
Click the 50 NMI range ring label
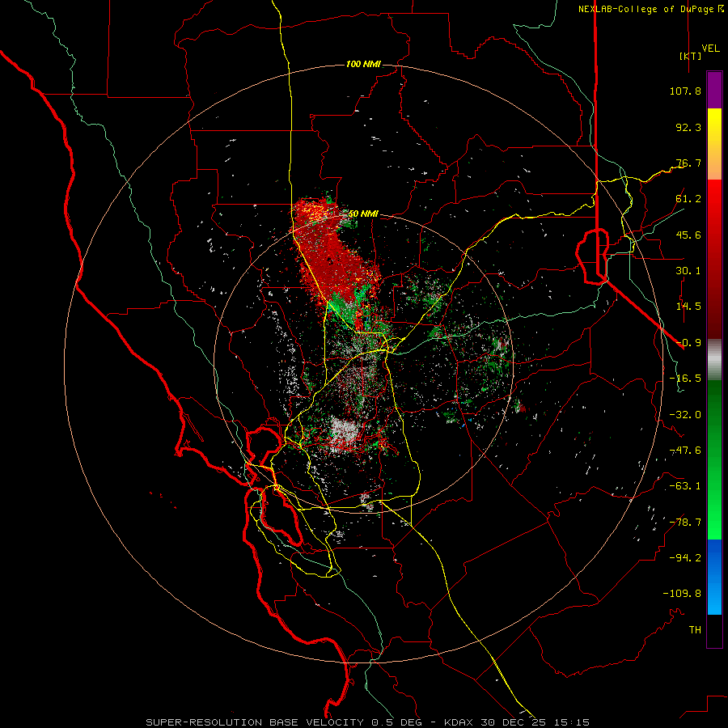(x=363, y=214)
